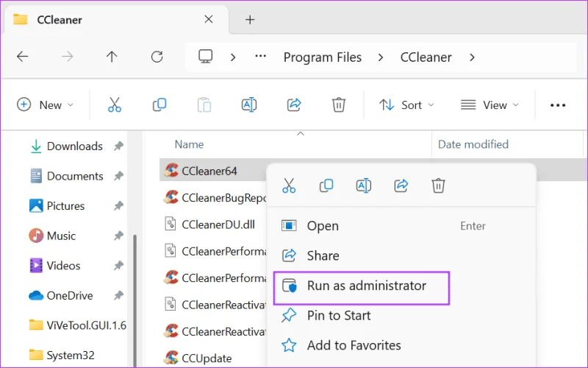Expand the chevron after the PC icon
The image size is (588, 368).
click(233, 57)
